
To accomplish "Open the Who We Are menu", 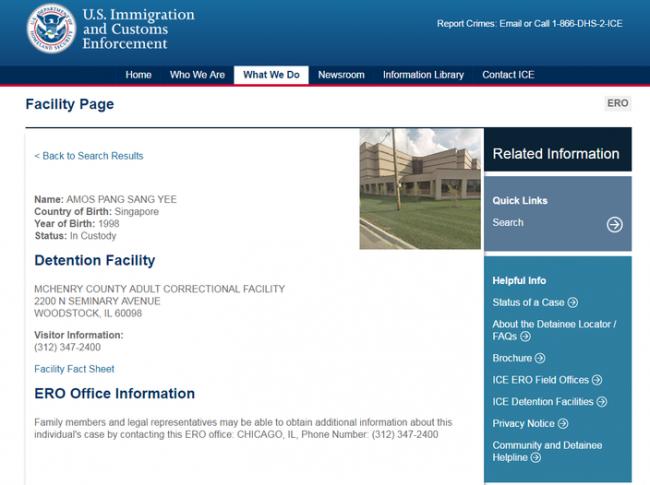I will (x=197, y=75).
